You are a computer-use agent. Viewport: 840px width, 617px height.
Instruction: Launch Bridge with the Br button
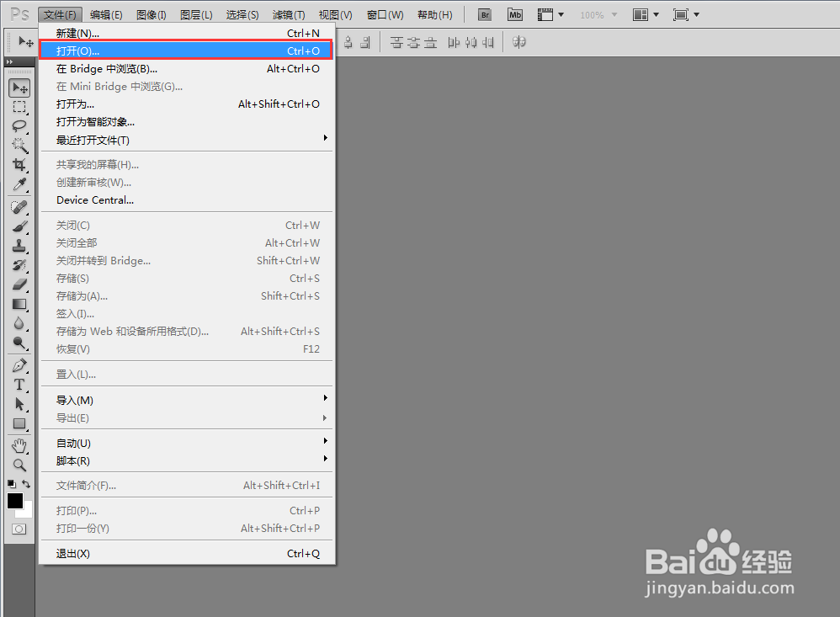[485, 15]
